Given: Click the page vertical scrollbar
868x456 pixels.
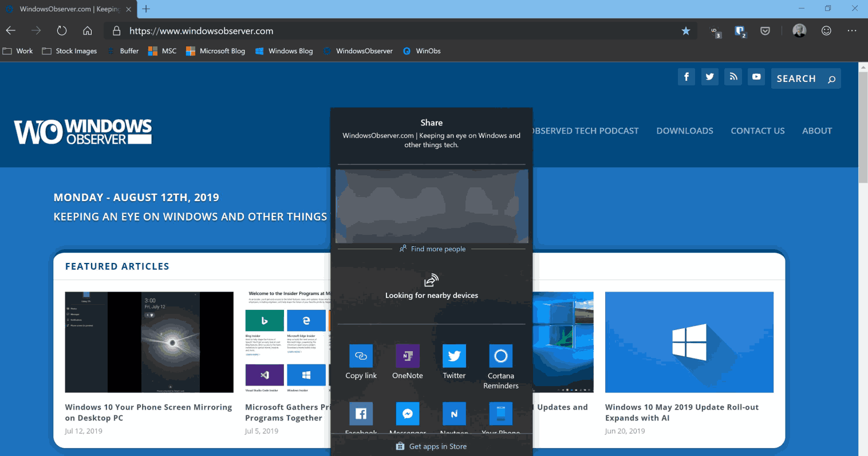Looking at the screenshot, I should point(863,127).
